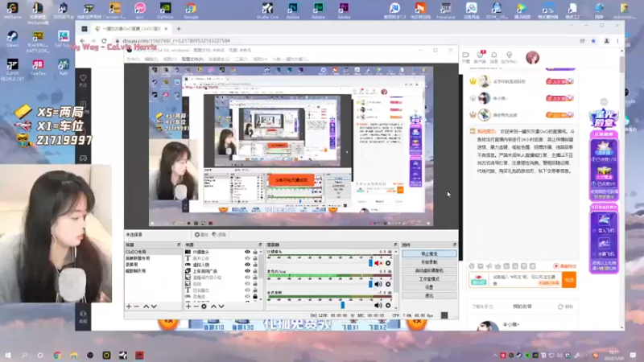This screenshot has width=644, height=362.
Task: Open 创作中心 icon in Douyu header
Action: (510, 57)
